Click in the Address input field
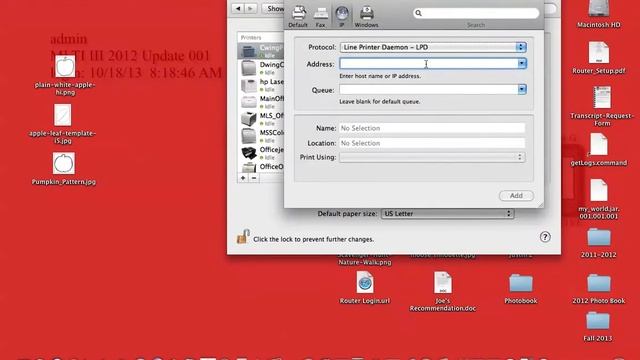Image resolution: width=640 pixels, height=360 pixels. 429,64
